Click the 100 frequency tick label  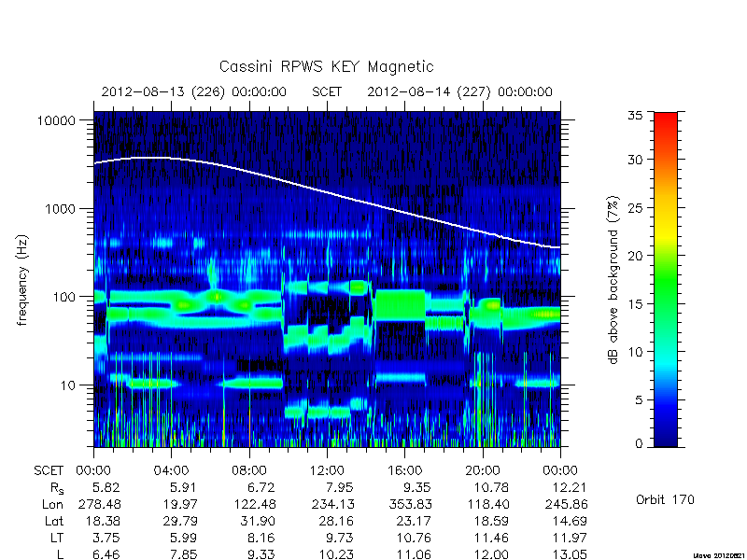(64, 297)
